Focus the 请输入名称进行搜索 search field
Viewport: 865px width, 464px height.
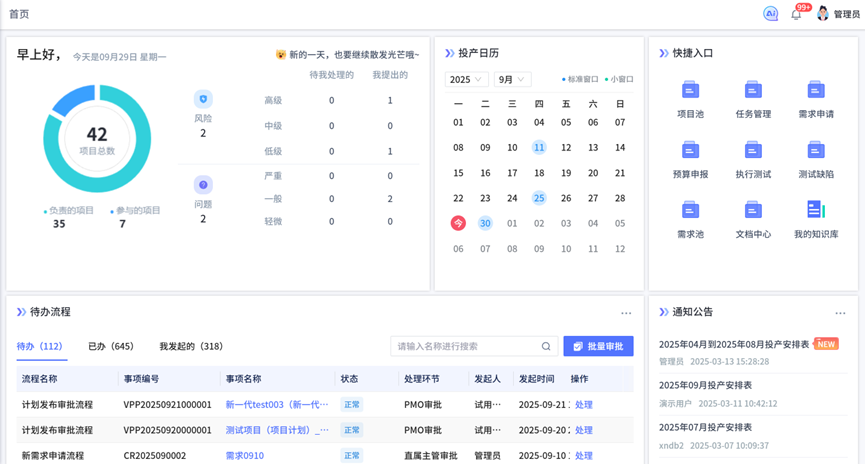(474, 346)
